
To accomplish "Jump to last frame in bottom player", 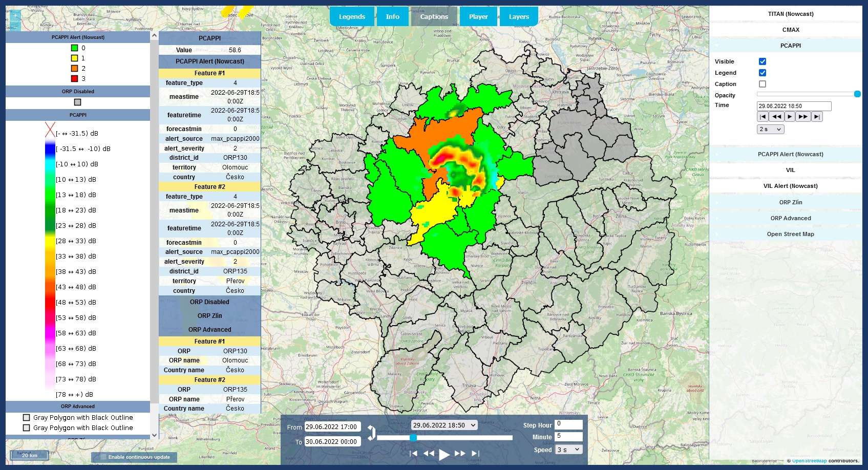I will pyautogui.click(x=475, y=453).
